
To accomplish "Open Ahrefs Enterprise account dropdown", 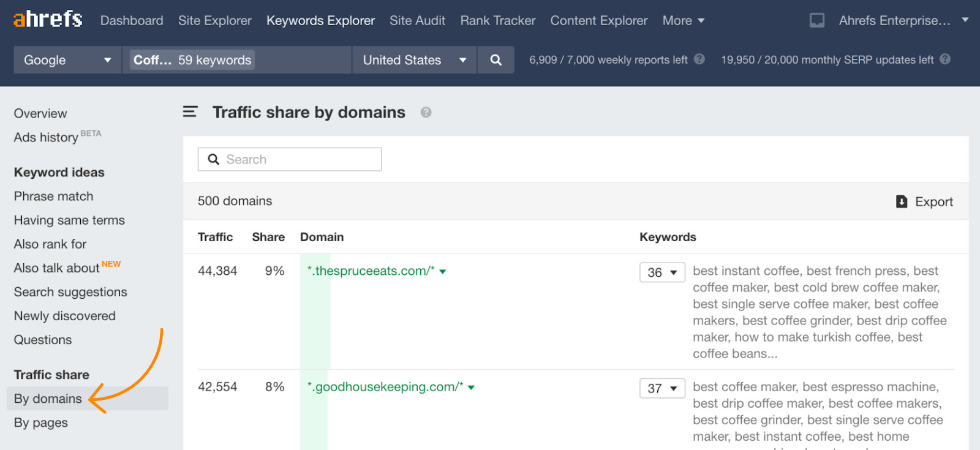I will (x=903, y=21).
